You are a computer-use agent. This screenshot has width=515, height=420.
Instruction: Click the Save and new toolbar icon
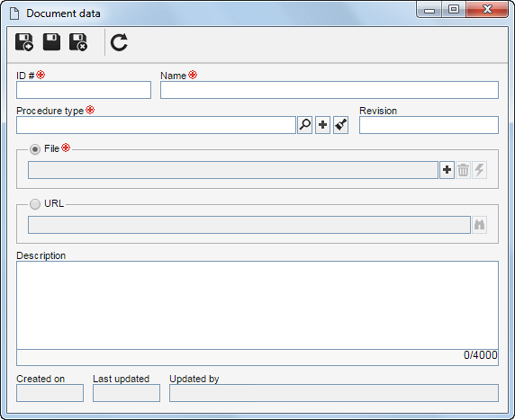click(24, 42)
